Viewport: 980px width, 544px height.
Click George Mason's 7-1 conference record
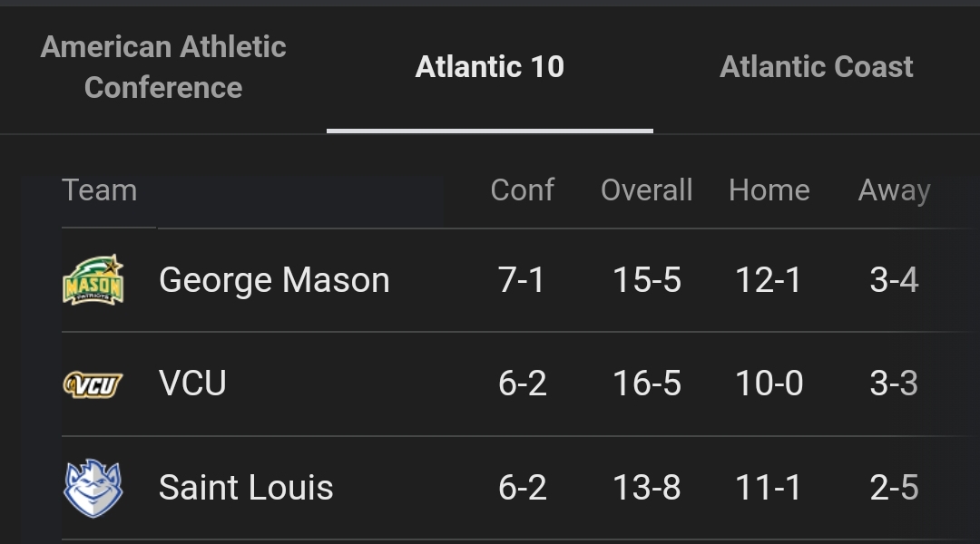pos(522,280)
